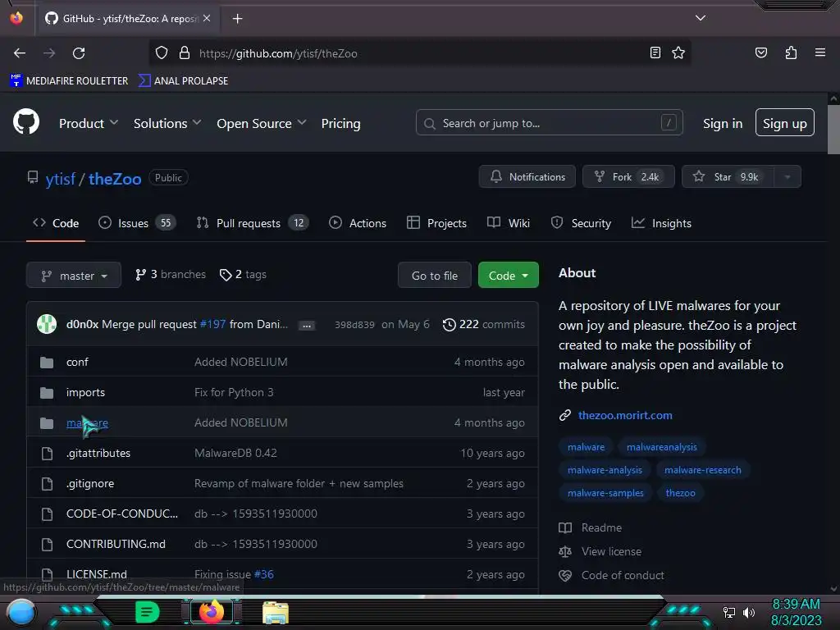Click the malware-samples topic tag
This screenshot has width=840, height=630.
click(x=605, y=493)
